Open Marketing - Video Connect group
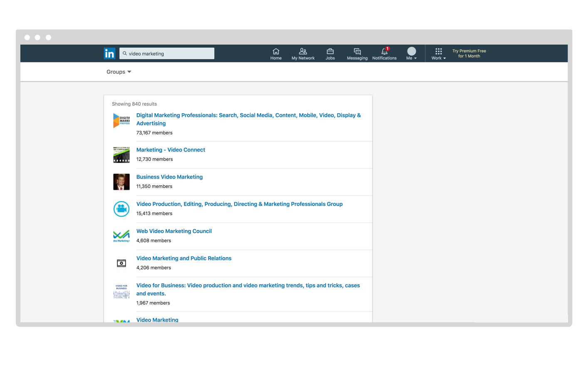 click(170, 150)
